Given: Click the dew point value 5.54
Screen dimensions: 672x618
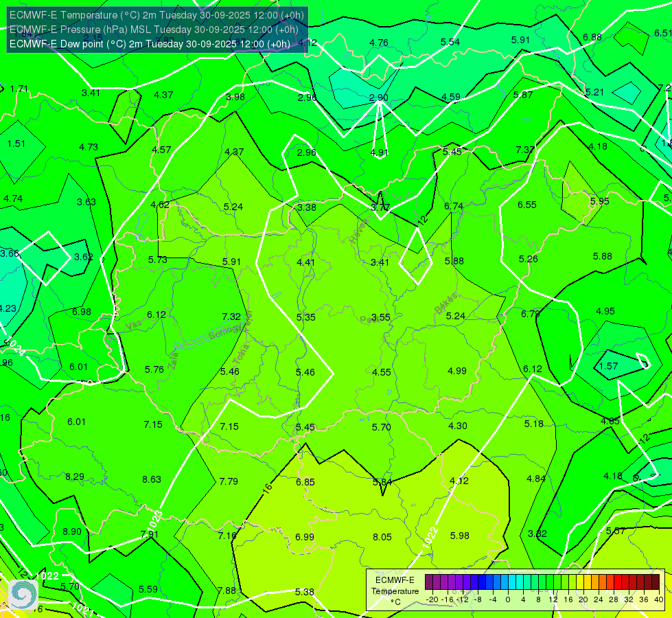Looking at the screenshot, I should pos(450,42).
